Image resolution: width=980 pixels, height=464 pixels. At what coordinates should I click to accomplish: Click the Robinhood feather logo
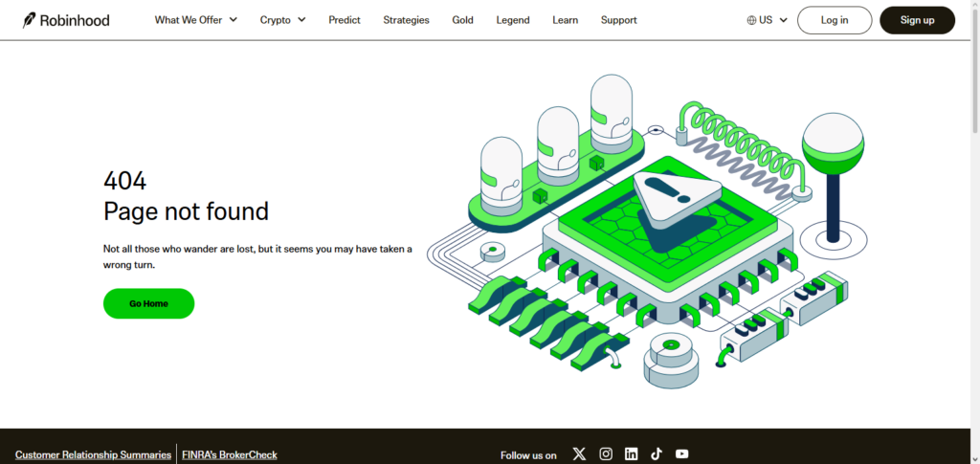(30, 20)
